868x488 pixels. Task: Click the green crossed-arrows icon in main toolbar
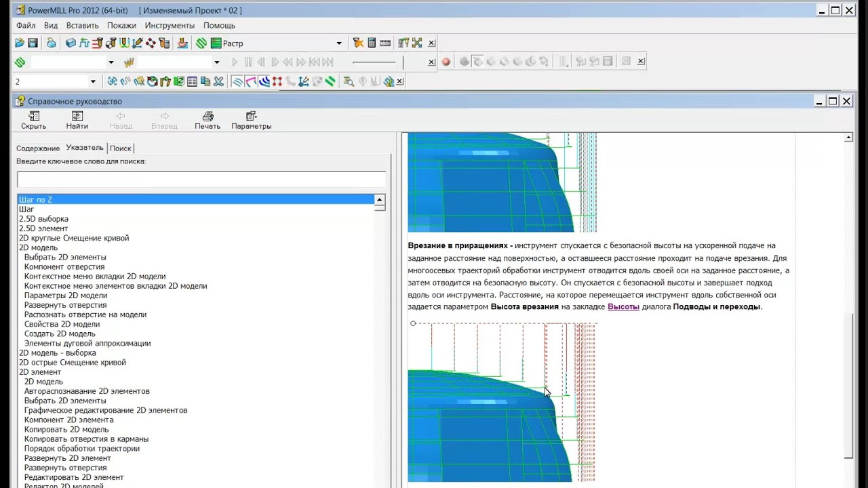click(x=417, y=43)
